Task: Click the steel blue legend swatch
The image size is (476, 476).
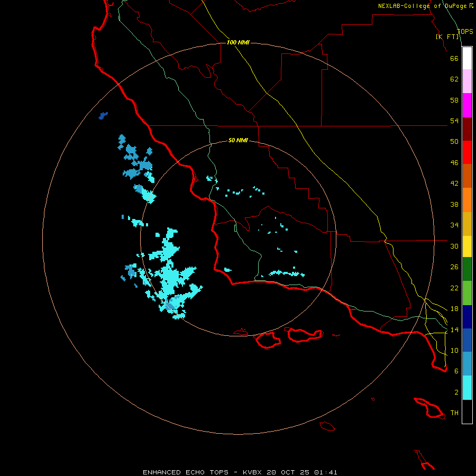Action: 467,364
